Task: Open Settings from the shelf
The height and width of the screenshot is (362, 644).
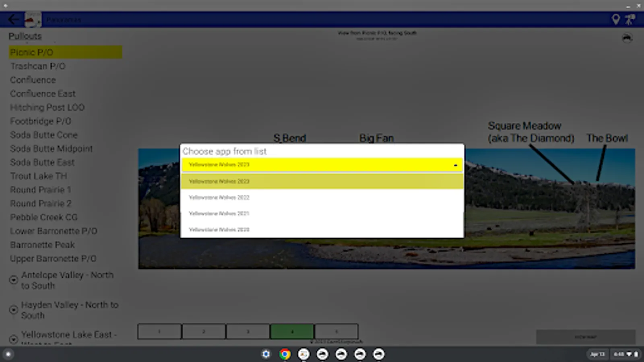Action: tap(266, 354)
